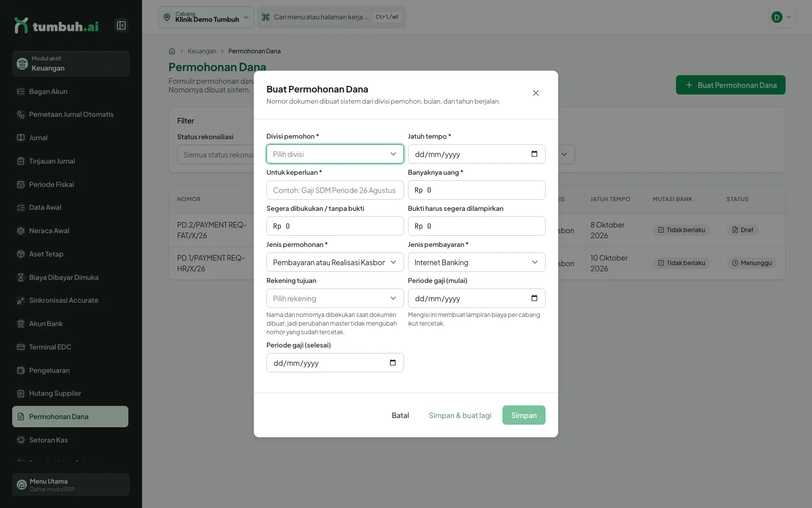Click the Periode Fiskal calendar icon

tap(21, 184)
